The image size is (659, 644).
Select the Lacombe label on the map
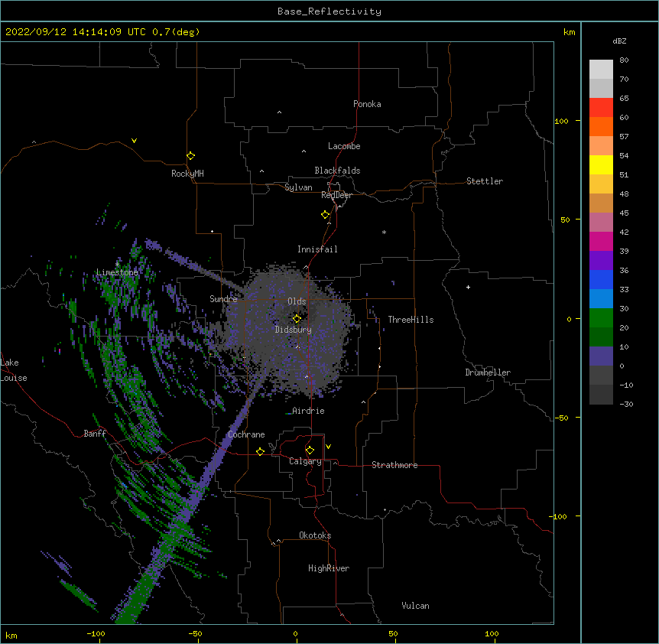pos(344,146)
